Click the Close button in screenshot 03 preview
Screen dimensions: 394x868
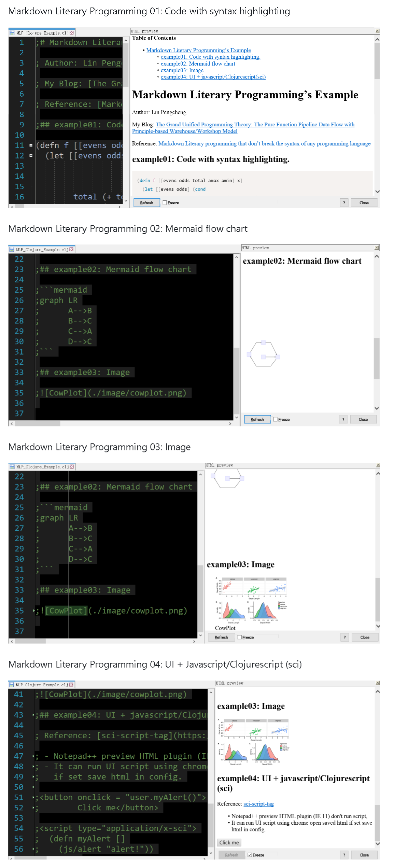click(365, 637)
